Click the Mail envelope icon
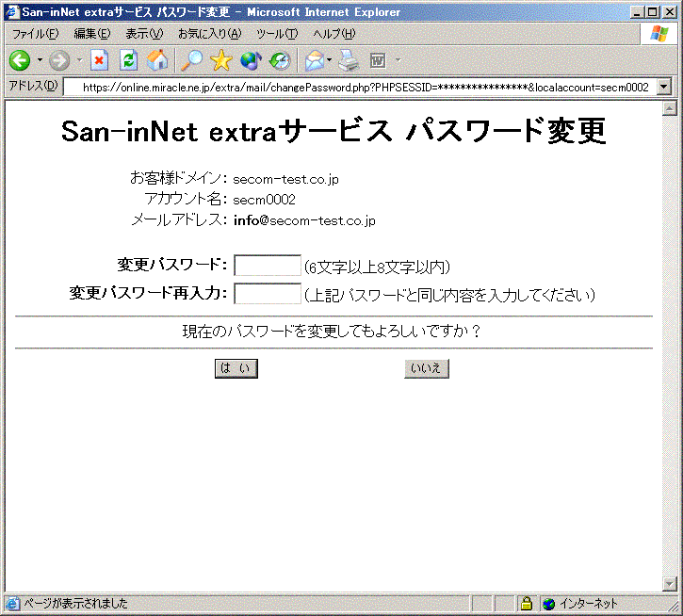683x616 pixels. (314, 61)
